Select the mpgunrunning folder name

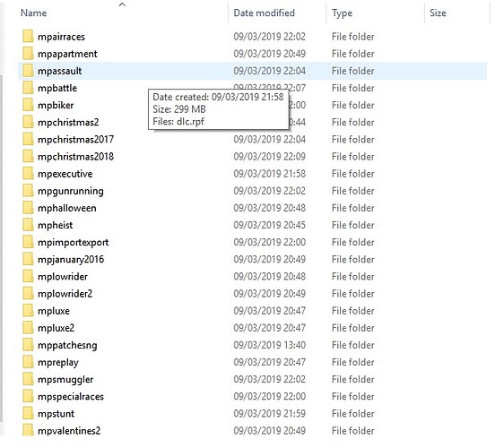[x=71, y=191]
